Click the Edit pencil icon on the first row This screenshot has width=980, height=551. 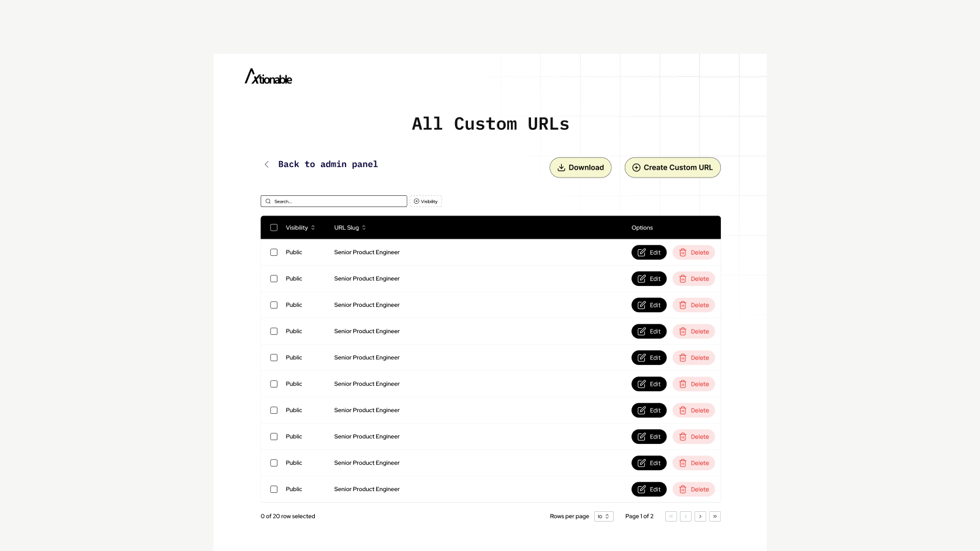641,252
